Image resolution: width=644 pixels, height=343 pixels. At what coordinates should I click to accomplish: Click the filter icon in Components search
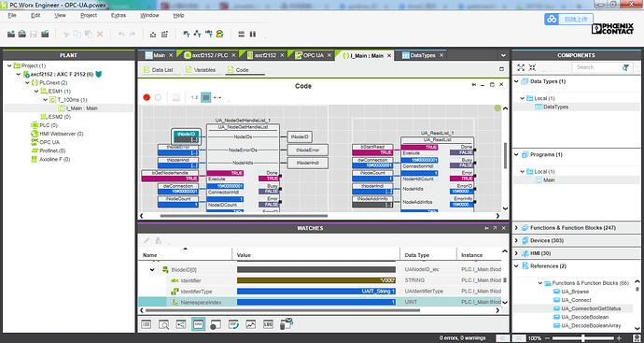tap(625, 67)
